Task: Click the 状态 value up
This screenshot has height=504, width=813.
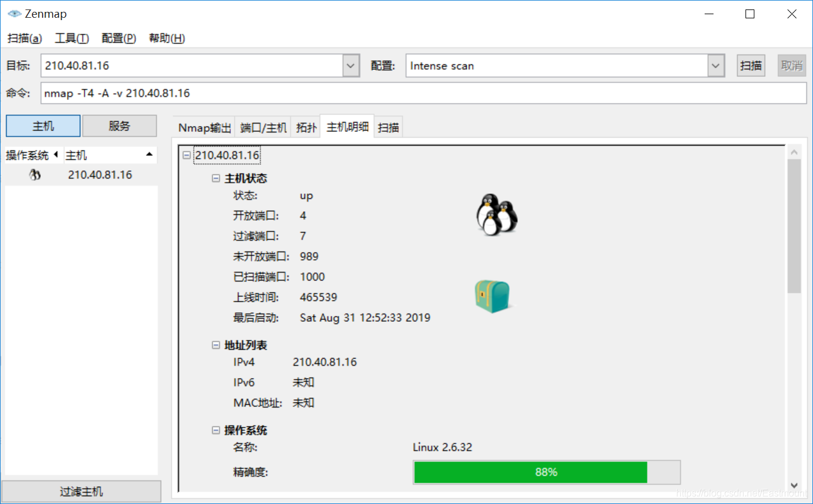Action: (x=306, y=196)
